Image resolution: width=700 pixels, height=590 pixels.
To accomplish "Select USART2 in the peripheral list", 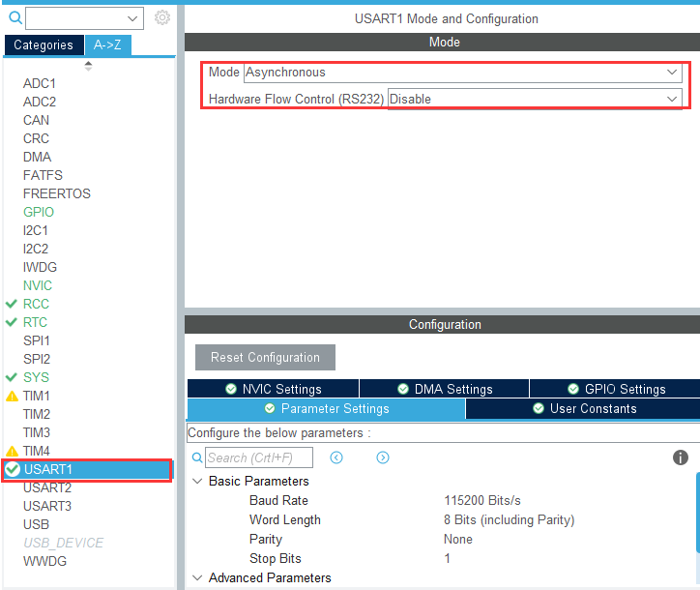I will tap(47, 487).
